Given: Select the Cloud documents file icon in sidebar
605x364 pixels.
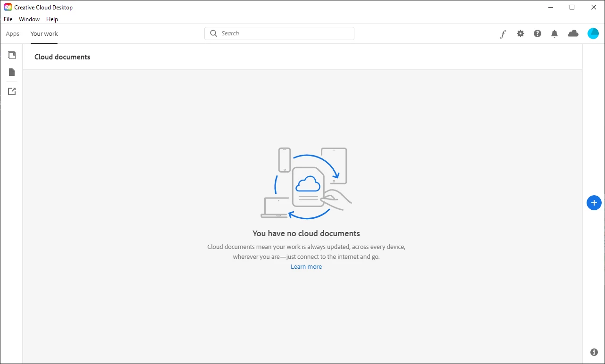Looking at the screenshot, I should [x=12, y=72].
